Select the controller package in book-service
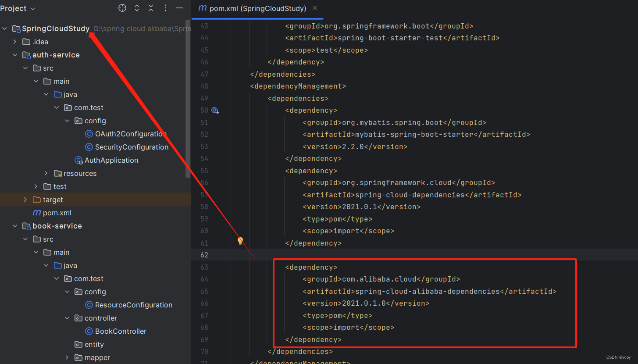The width and height of the screenshot is (638, 364). click(101, 318)
